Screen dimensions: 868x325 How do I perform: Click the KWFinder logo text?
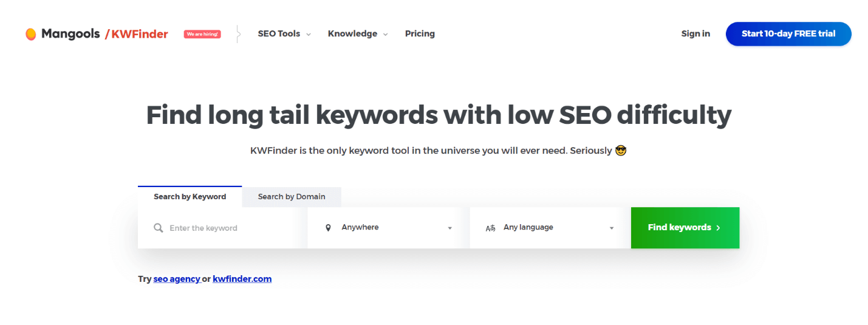coord(139,34)
